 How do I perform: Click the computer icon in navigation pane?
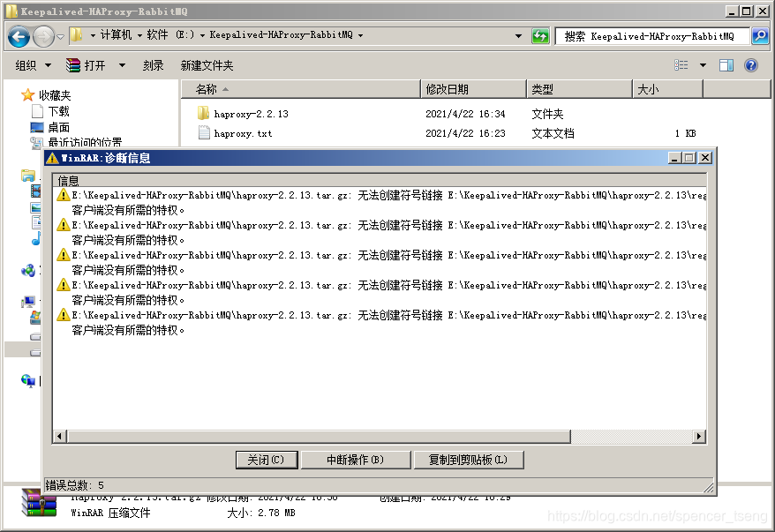click(x=27, y=302)
